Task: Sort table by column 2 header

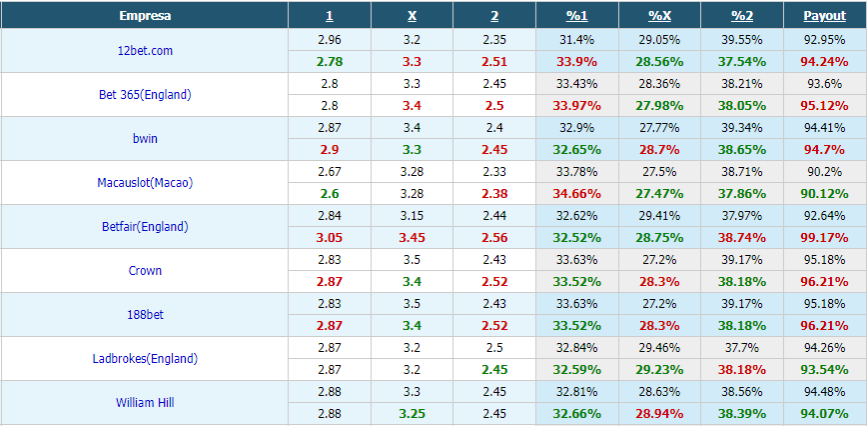Action: click(x=494, y=16)
